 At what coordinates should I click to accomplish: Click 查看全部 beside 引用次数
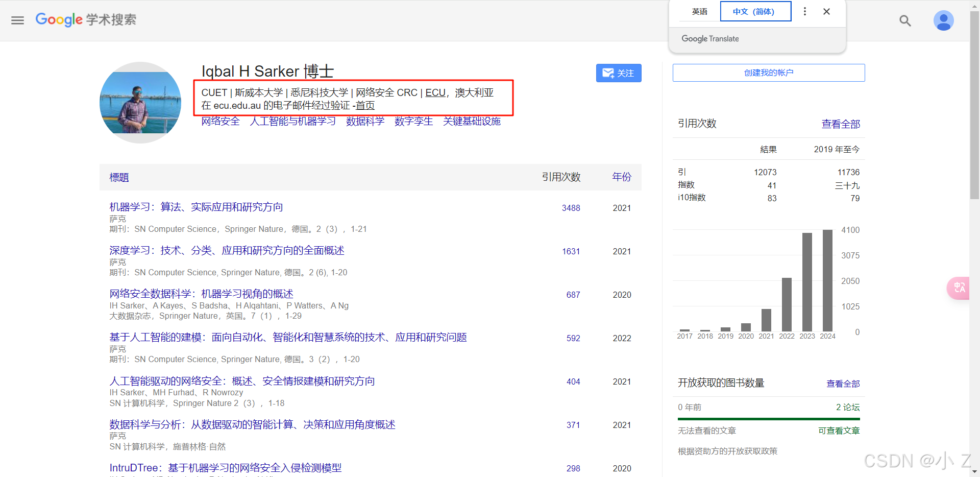point(841,124)
